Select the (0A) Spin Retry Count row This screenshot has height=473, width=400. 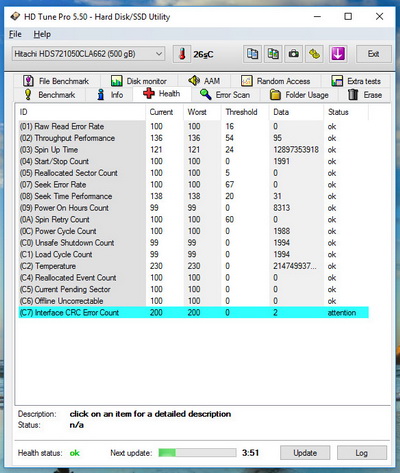193,220
